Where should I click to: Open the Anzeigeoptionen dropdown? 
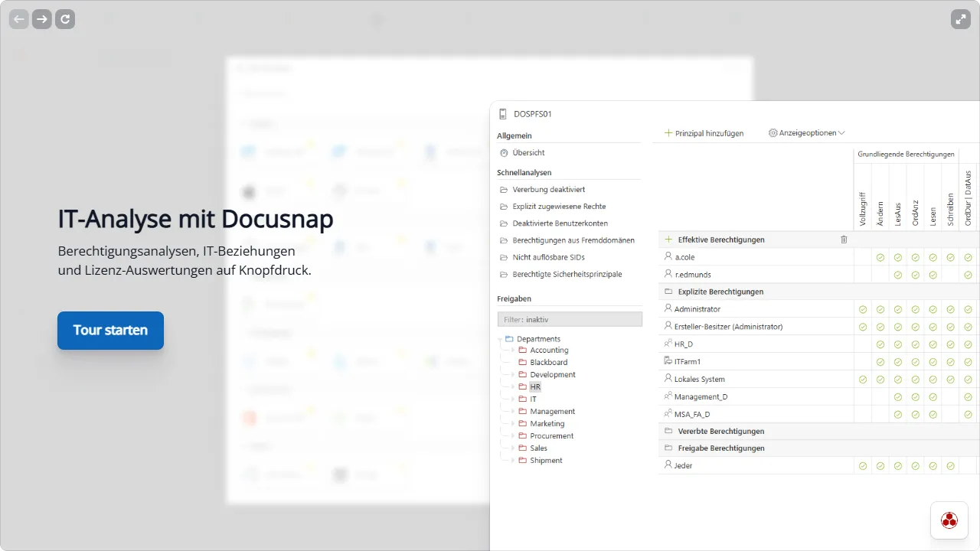click(x=807, y=133)
